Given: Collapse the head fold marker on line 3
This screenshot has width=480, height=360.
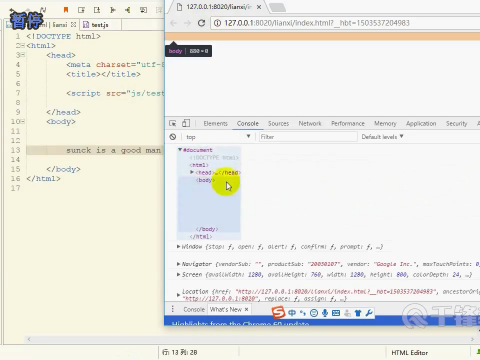Looking at the screenshot, I should (23, 55).
